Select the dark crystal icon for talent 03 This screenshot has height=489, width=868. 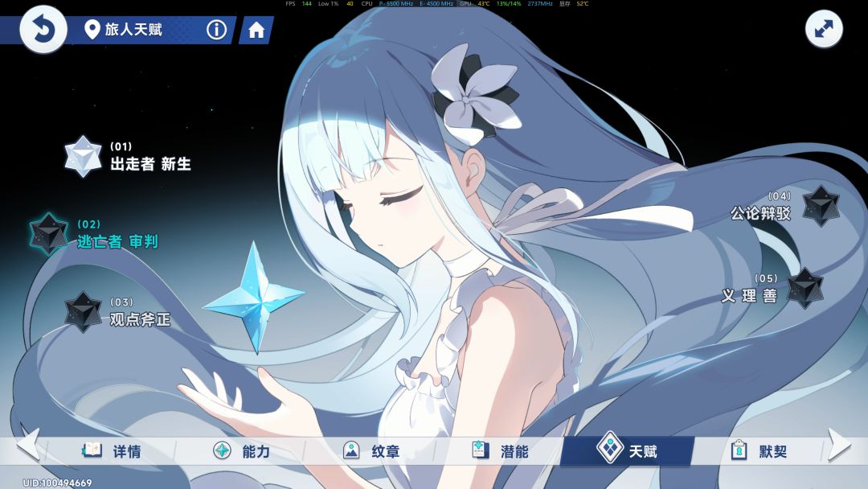pyautogui.click(x=83, y=312)
